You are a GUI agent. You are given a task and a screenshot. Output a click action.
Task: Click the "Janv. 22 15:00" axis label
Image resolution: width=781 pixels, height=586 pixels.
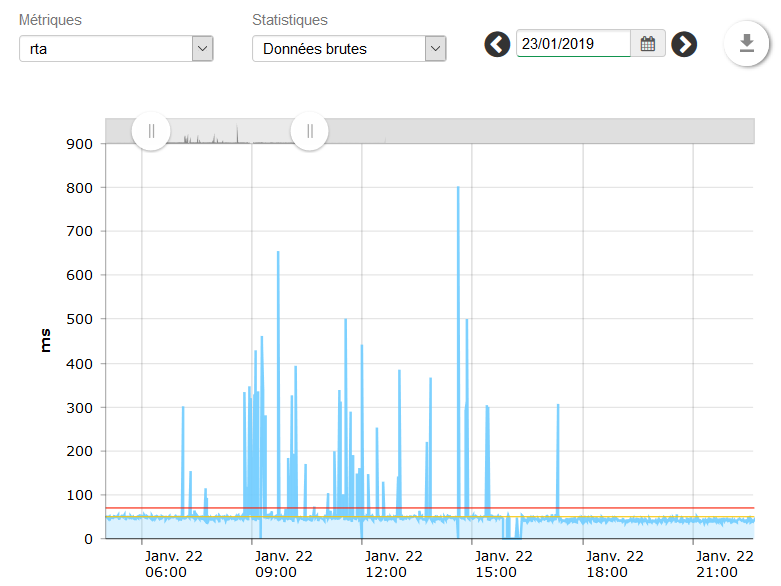504,564
